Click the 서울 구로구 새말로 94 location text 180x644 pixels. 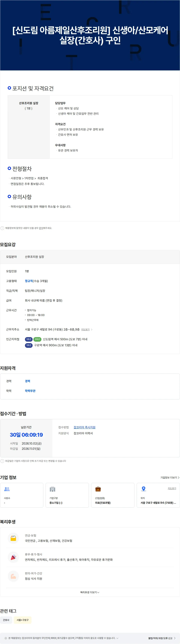tap(158, 503)
